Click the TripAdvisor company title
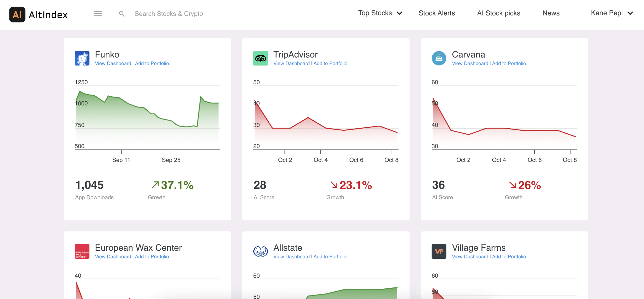644x299 pixels. point(295,54)
